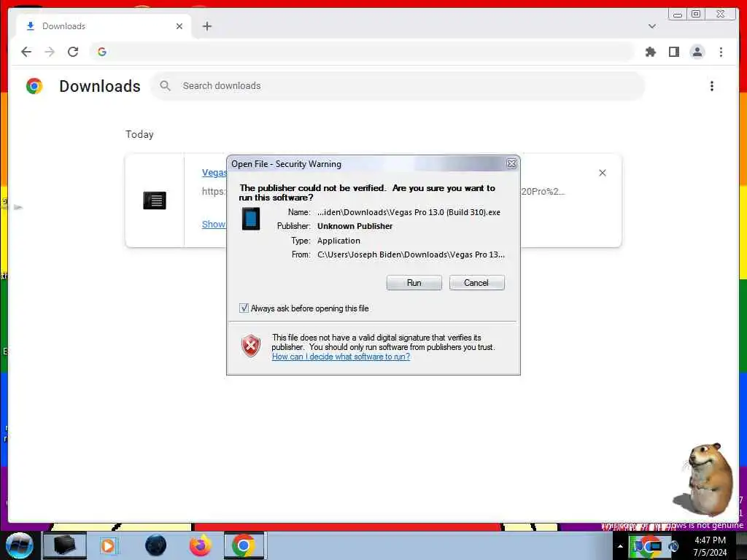This screenshot has width=747, height=560.
Task: Expand the tab search chevron
Action: (x=652, y=26)
